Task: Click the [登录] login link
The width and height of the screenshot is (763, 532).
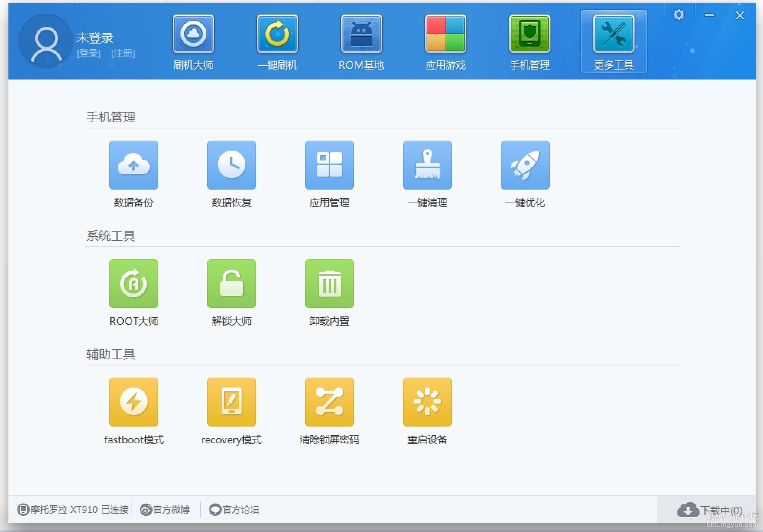Action: click(x=89, y=54)
